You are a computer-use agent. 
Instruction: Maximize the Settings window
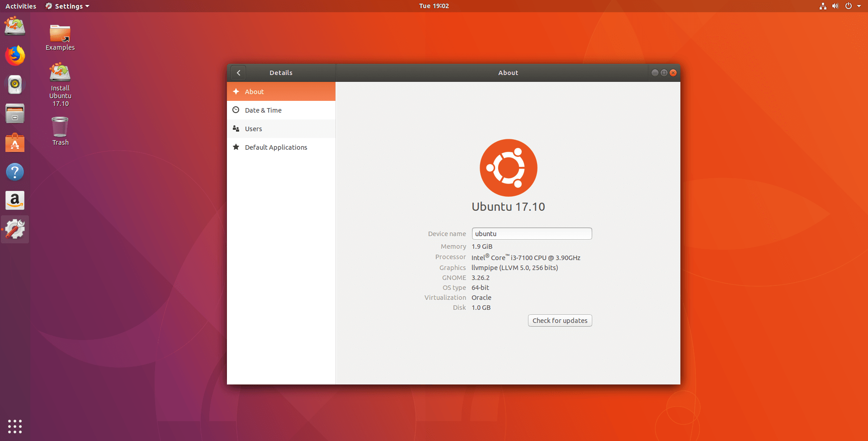664,73
